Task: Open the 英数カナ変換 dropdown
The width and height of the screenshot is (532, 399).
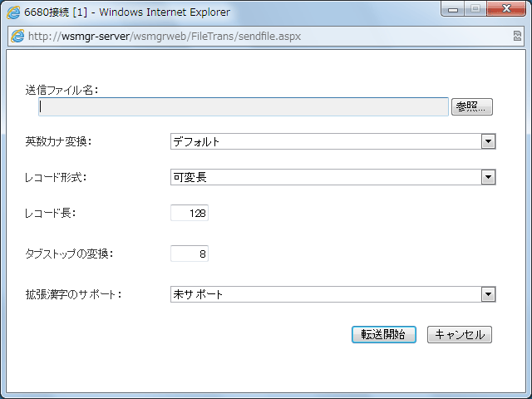Action: point(332,141)
